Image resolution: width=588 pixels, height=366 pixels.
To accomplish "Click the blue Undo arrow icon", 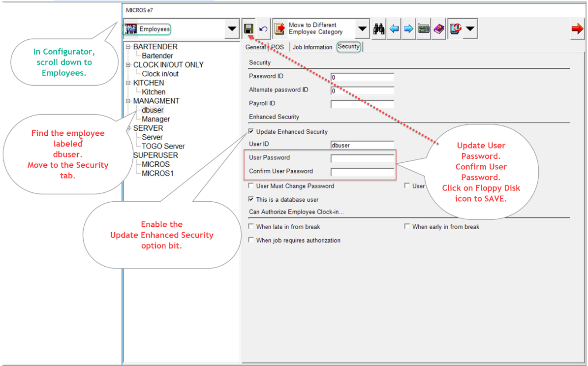I will click(263, 29).
